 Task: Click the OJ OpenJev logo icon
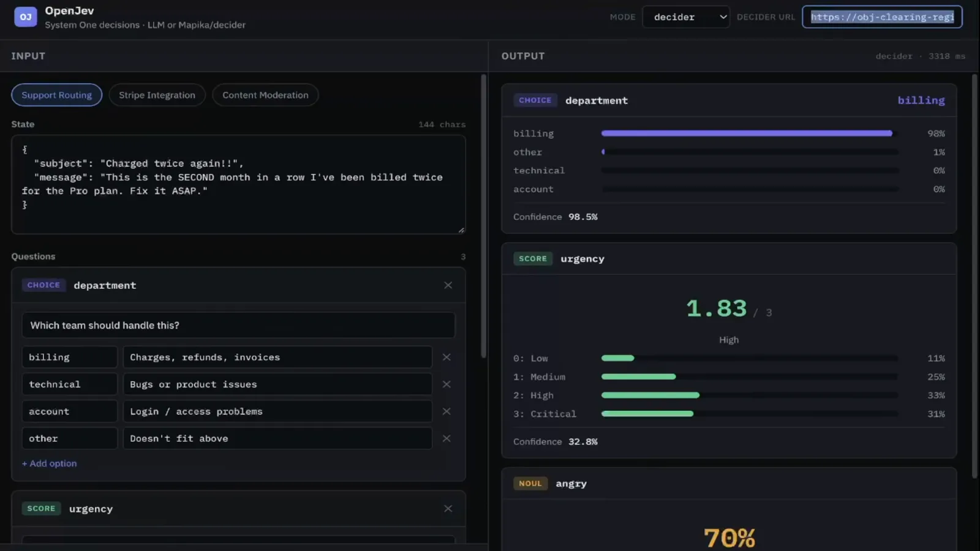tap(25, 17)
